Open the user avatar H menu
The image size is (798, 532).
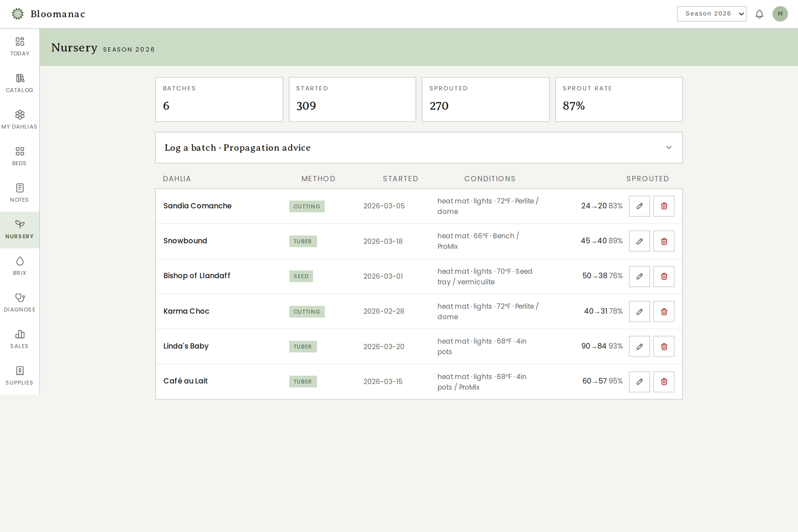click(780, 14)
